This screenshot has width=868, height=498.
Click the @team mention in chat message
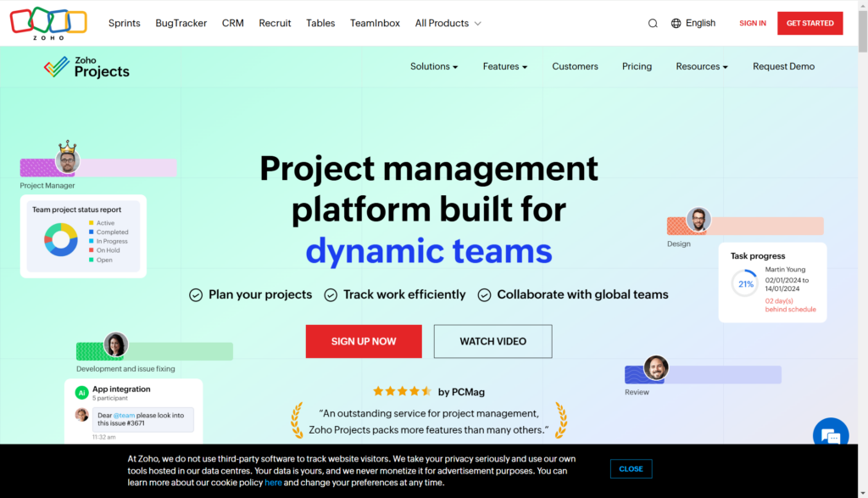tap(124, 416)
